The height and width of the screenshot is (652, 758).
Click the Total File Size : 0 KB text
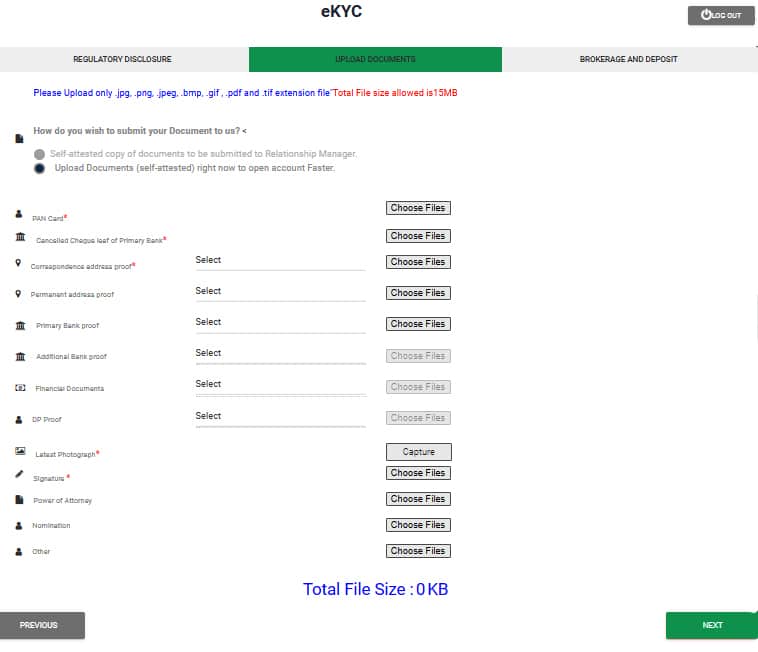[x=376, y=589]
